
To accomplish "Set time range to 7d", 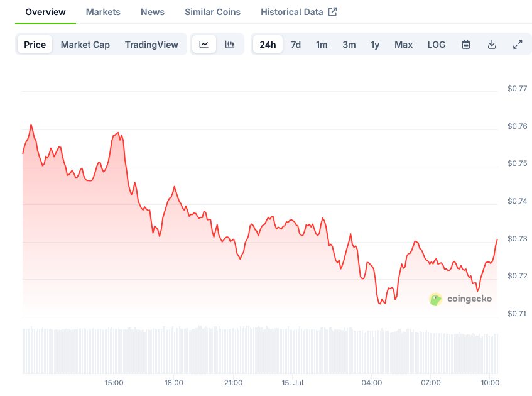I will (x=296, y=45).
